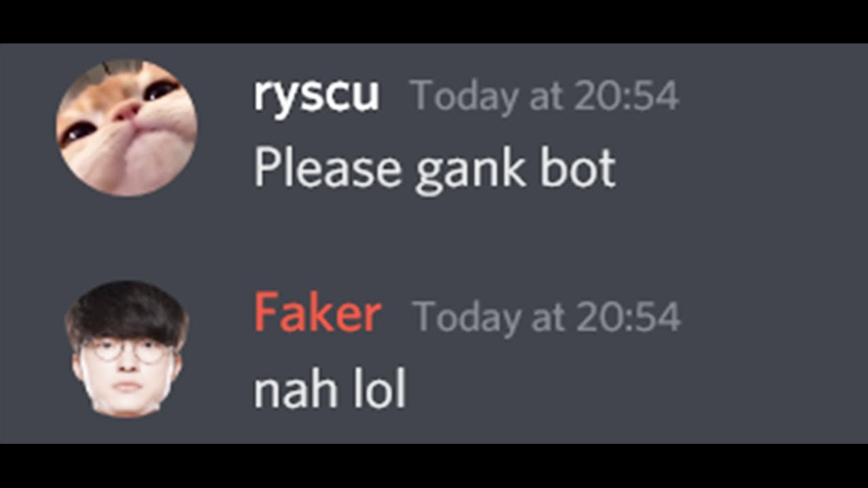Click the "Please gank bot" message
This screenshot has height=488, width=868.
pyautogui.click(x=435, y=169)
